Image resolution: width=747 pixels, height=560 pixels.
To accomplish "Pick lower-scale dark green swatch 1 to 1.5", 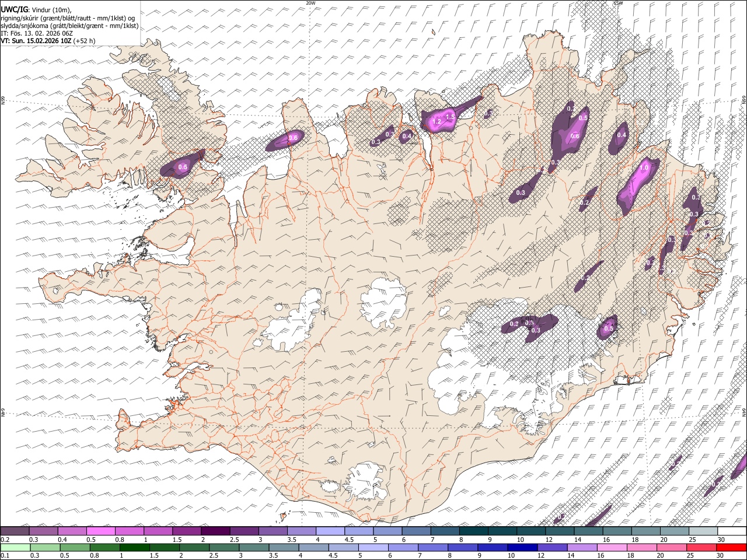I will (x=135, y=547).
